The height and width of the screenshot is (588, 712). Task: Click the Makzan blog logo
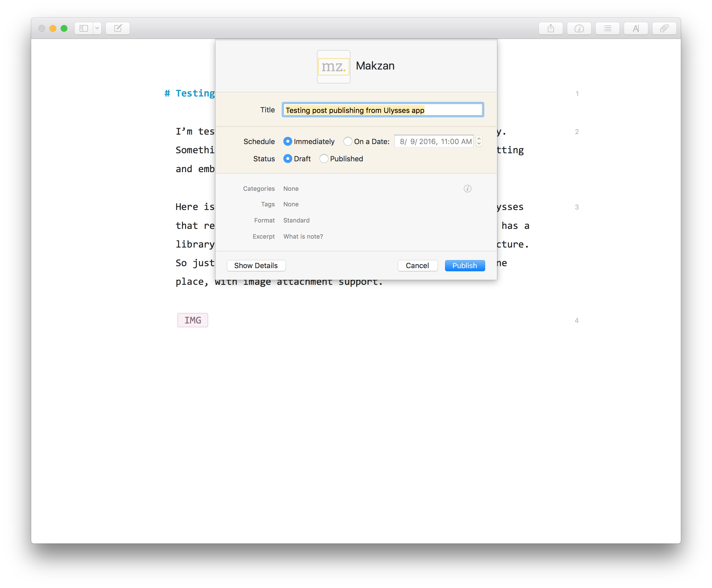click(333, 67)
